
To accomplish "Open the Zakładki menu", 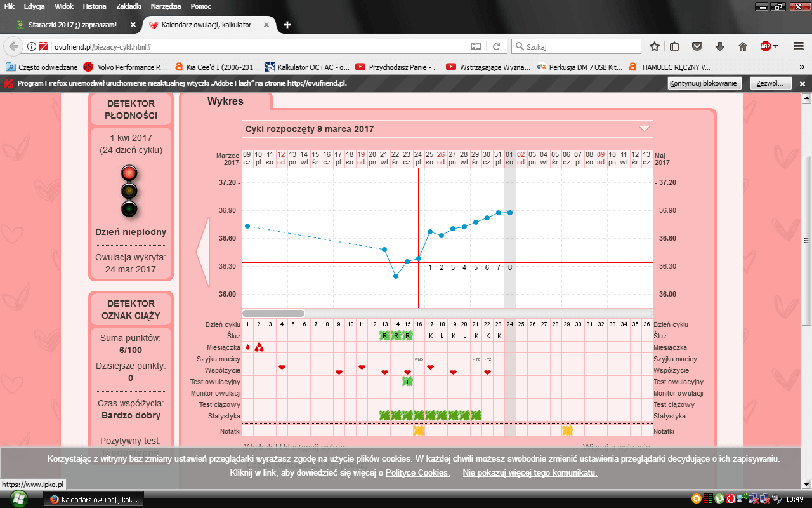I will tap(129, 6).
